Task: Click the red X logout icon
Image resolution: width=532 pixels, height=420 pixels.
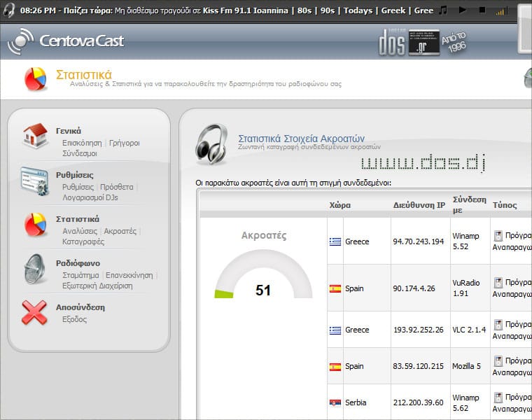Action: (34, 312)
